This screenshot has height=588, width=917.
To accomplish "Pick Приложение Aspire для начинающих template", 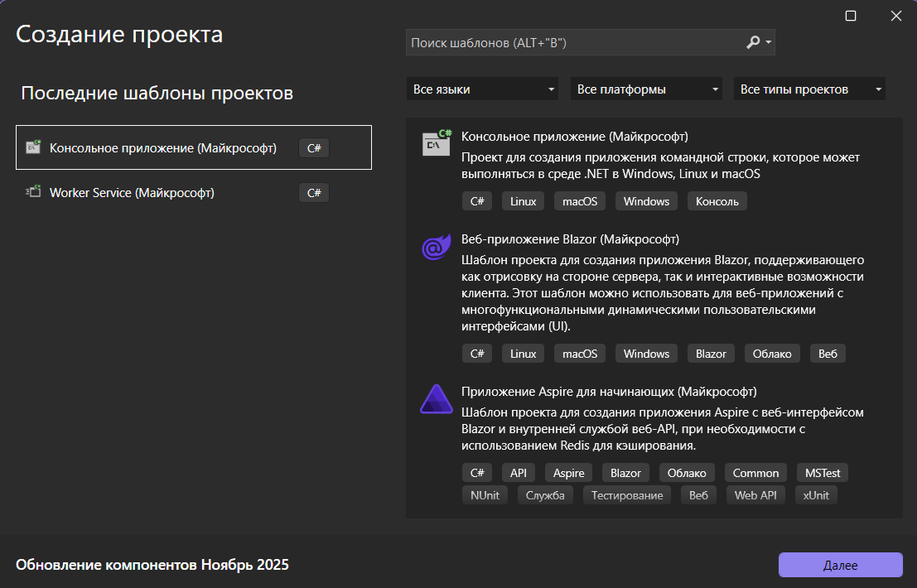I will pyautogui.click(x=609, y=391).
